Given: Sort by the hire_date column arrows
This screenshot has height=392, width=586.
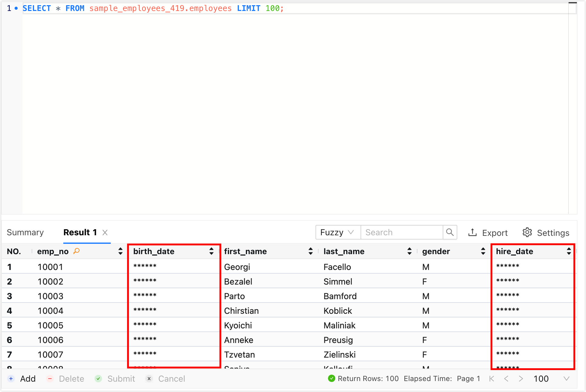Looking at the screenshot, I should 569,251.
